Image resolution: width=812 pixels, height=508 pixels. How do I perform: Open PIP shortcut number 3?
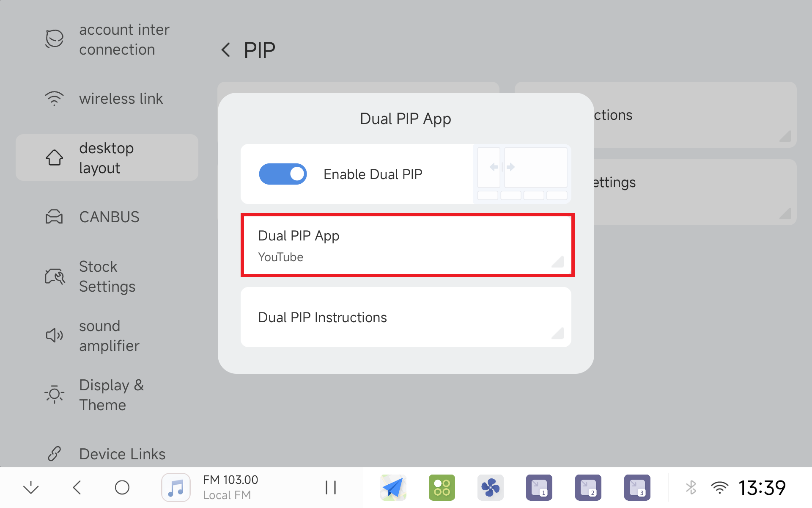637,488
